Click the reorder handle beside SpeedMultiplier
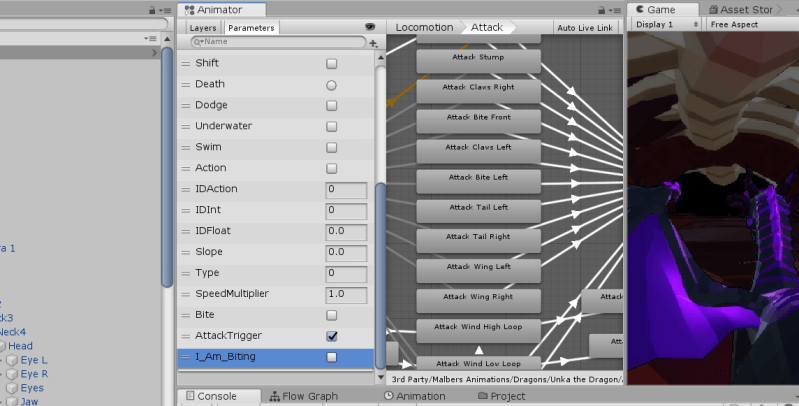799x406 pixels. tap(185, 294)
